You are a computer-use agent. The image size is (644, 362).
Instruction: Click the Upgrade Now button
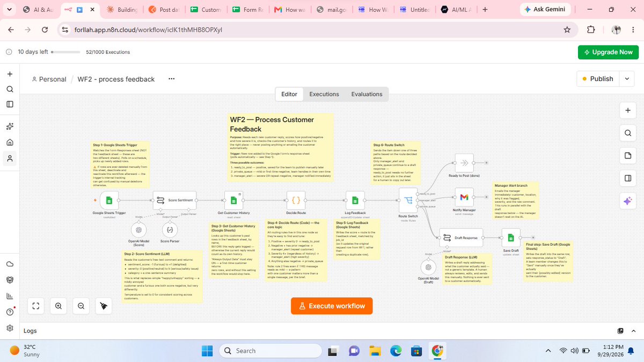click(x=608, y=52)
